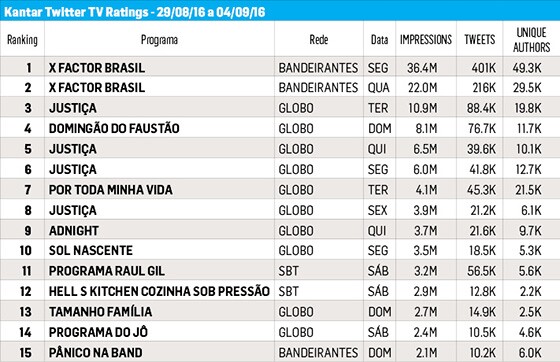Screen dimensions: 560x362
Task: Click the IMPRESSIONS column header
Action: [426, 39]
